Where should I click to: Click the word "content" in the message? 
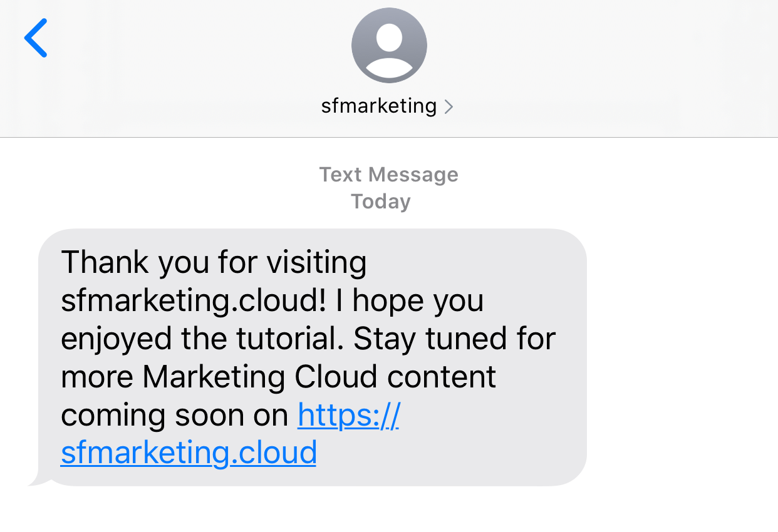coord(442,377)
